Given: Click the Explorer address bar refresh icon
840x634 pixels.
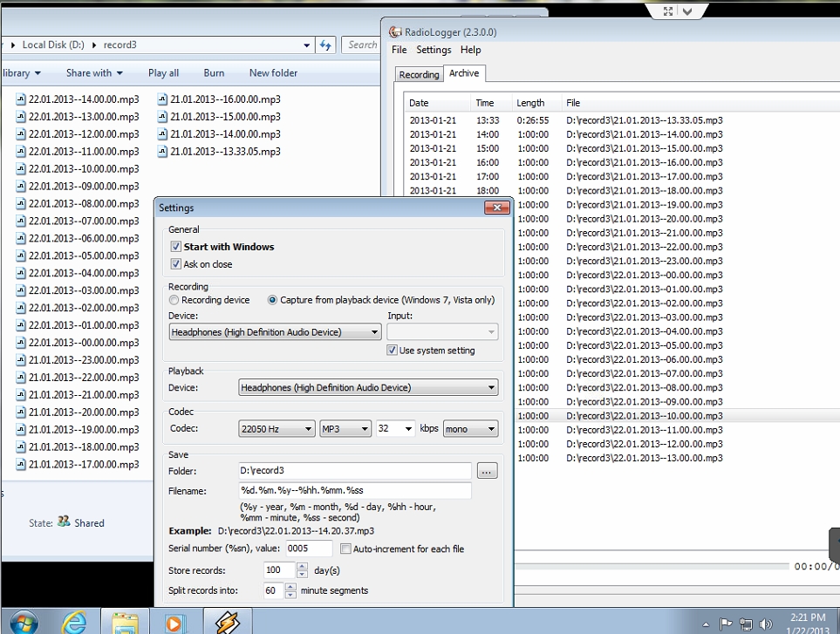Looking at the screenshot, I should [x=325, y=45].
